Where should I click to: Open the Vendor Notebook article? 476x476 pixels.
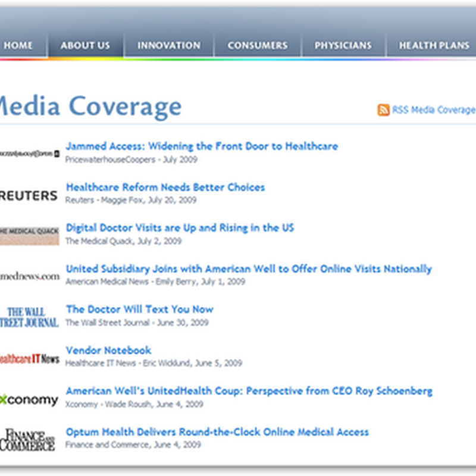(x=108, y=350)
